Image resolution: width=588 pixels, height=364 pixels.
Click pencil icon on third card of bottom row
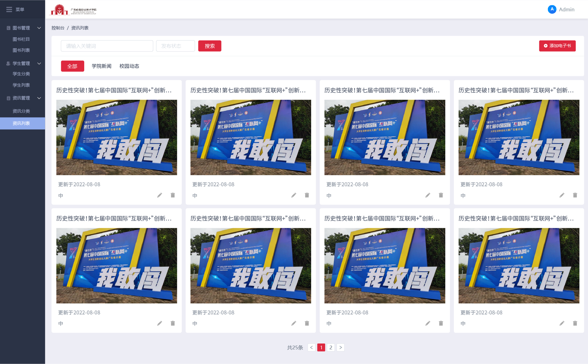pyautogui.click(x=428, y=323)
